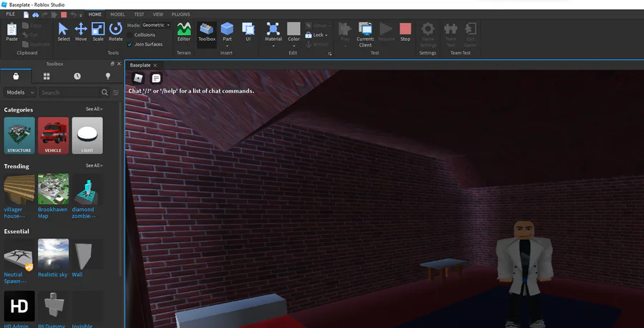
Task: Open the Neutral Spawn model link
Action: [x=15, y=278]
